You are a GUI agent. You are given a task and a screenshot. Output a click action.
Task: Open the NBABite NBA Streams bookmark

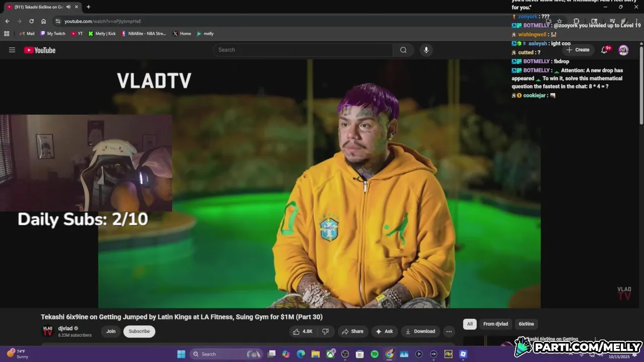tap(143, 34)
